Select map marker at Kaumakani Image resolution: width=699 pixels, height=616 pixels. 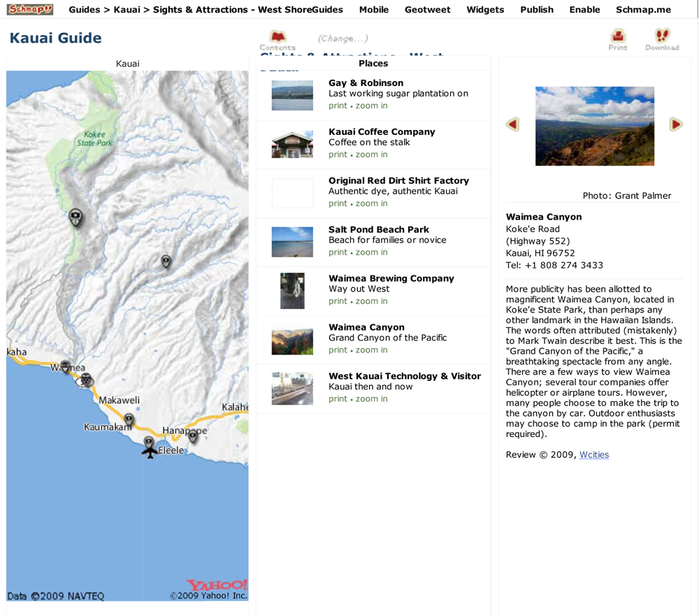[129, 420]
